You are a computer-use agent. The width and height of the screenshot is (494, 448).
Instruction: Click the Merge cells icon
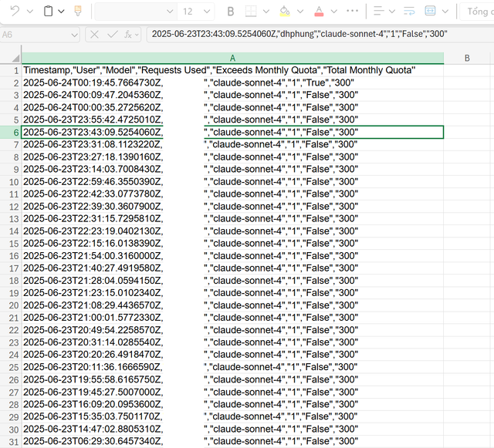coord(430,12)
